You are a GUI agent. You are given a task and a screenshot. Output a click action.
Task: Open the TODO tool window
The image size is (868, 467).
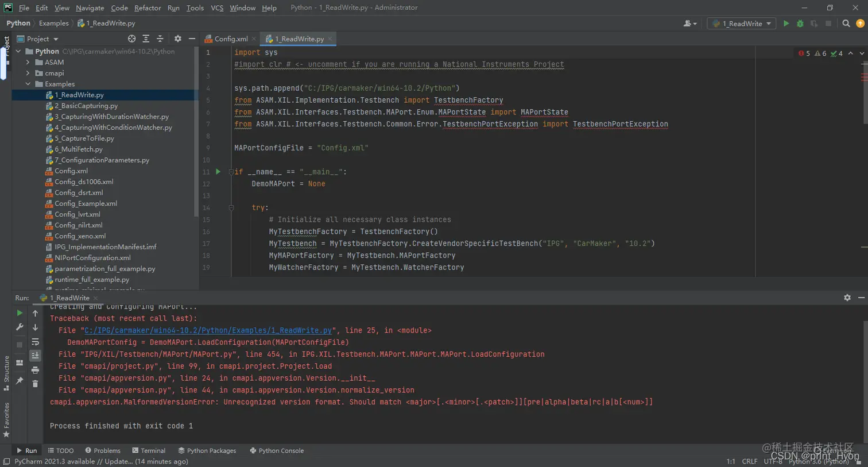click(x=61, y=451)
